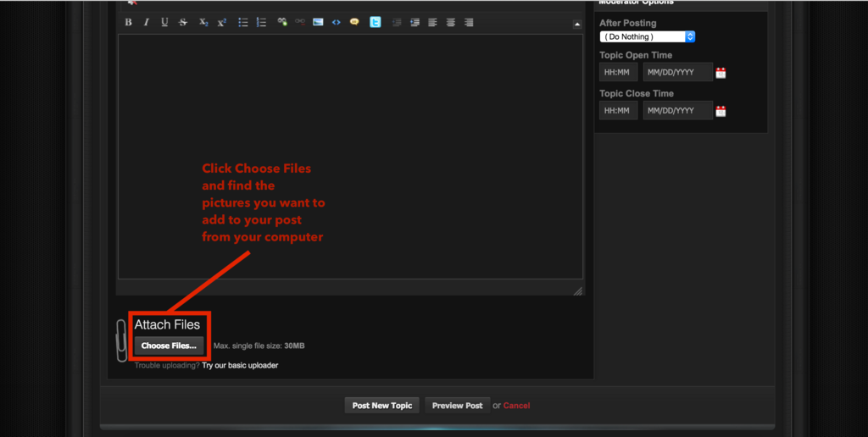The image size is (868, 437).
Task: Click the indent icon
Action: 415,22
